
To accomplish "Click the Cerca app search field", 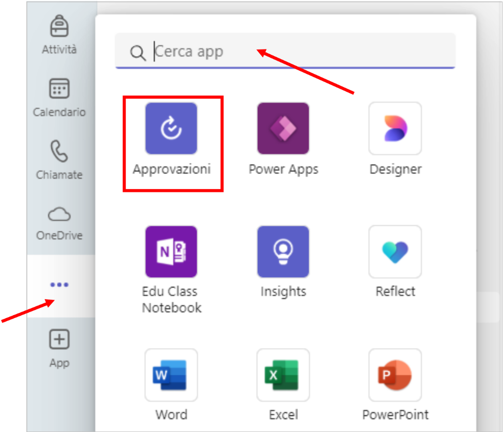I will pyautogui.click(x=293, y=52).
